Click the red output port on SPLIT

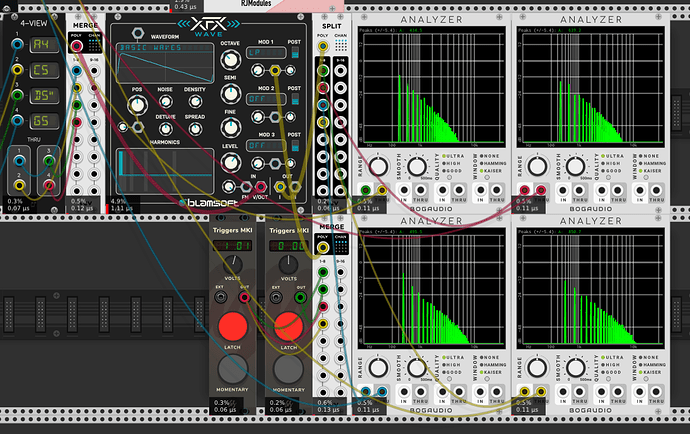pyautogui.click(x=323, y=88)
